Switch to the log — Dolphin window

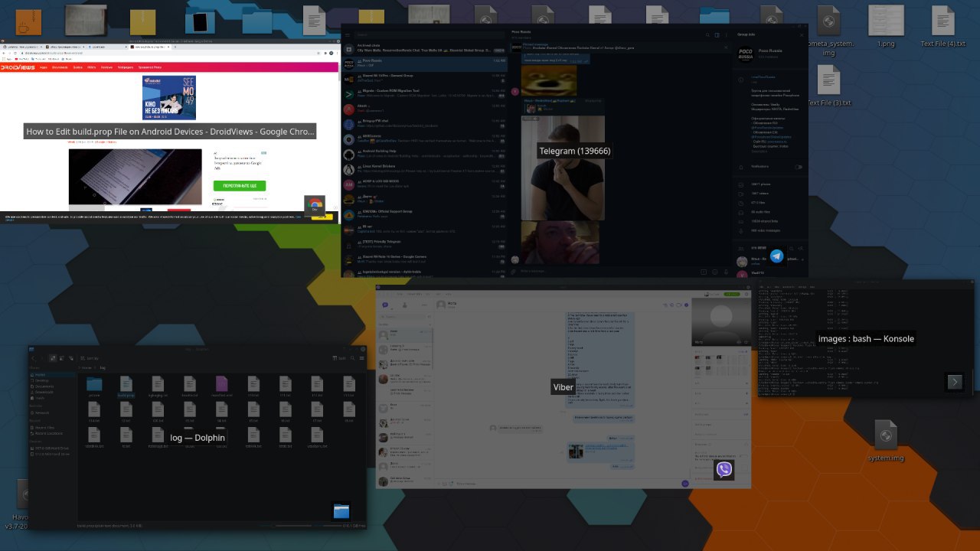pyautogui.click(x=198, y=438)
